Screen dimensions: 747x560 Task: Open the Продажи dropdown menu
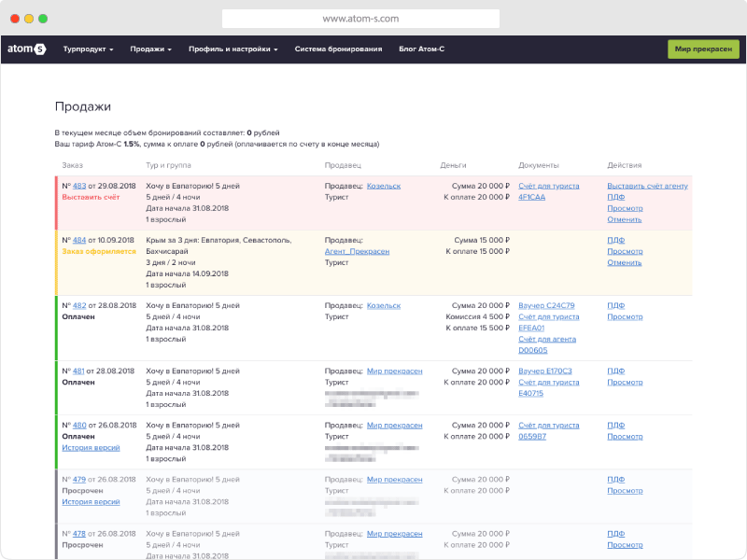(x=150, y=49)
